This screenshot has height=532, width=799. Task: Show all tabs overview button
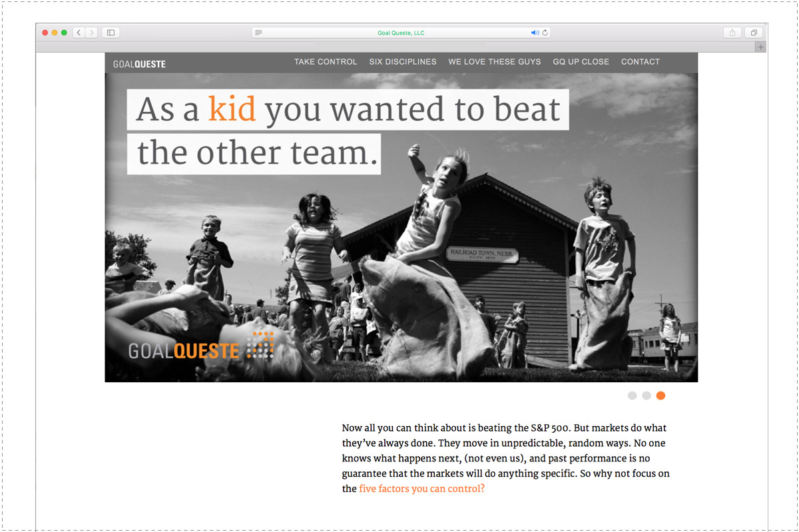tap(754, 33)
